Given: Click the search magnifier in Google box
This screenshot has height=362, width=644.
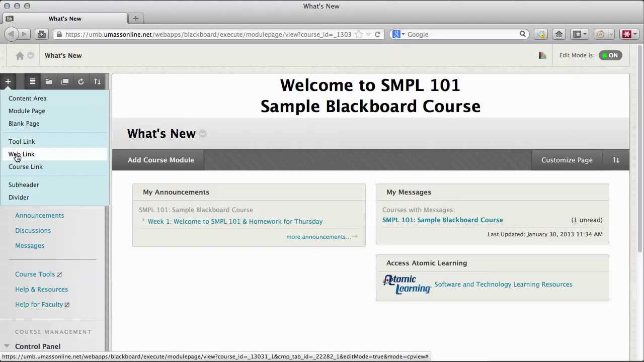Looking at the screenshot, I should pyautogui.click(x=523, y=34).
